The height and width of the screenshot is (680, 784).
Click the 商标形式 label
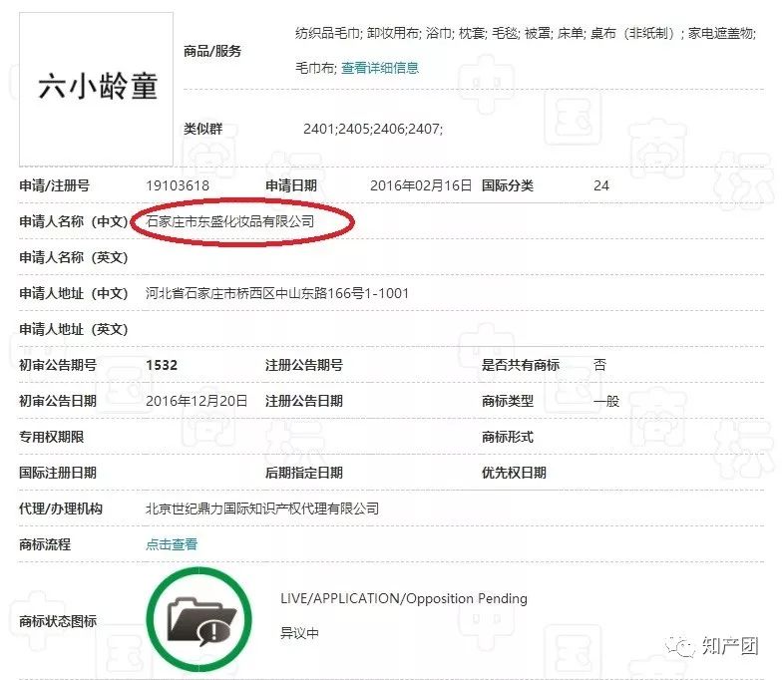click(x=508, y=437)
